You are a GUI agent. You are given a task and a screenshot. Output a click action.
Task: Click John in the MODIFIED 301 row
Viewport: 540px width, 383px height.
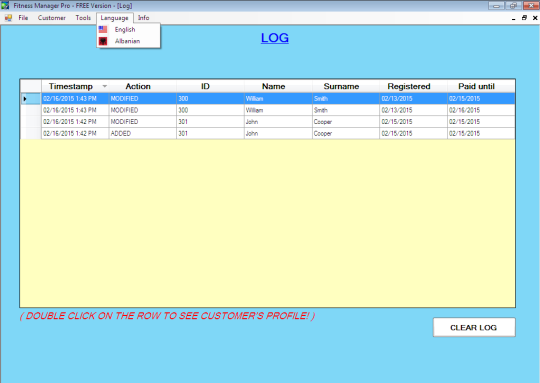[x=278, y=122]
